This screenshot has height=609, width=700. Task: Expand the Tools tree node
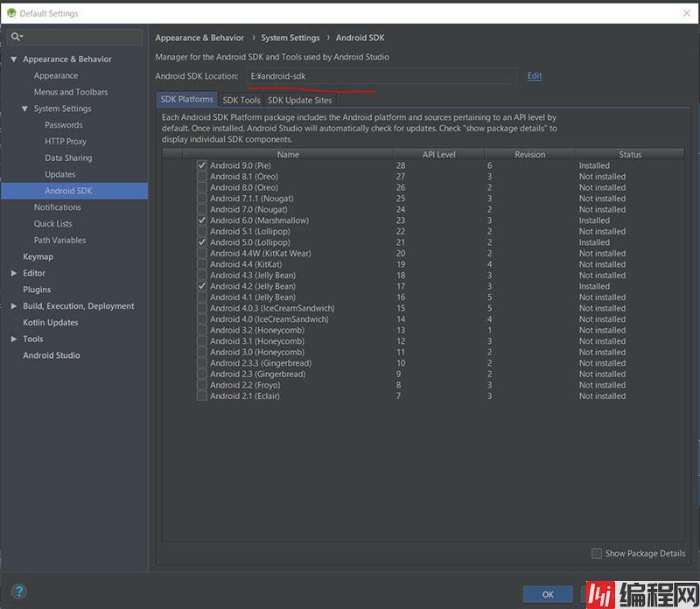point(14,339)
